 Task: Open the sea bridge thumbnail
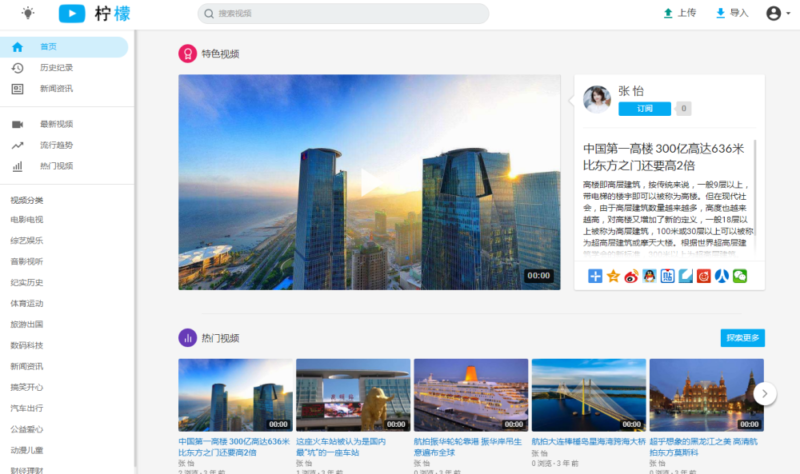point(589,395)
